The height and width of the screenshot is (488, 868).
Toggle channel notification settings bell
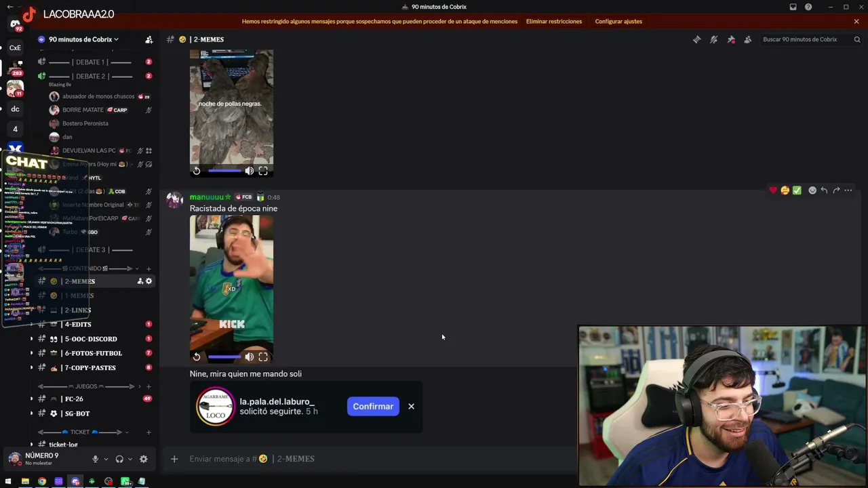pos(713,39)
